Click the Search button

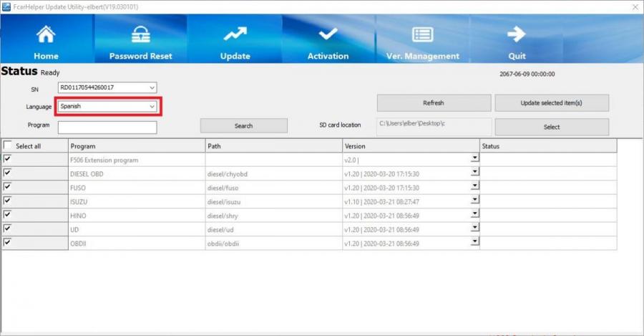click(243, 126)
